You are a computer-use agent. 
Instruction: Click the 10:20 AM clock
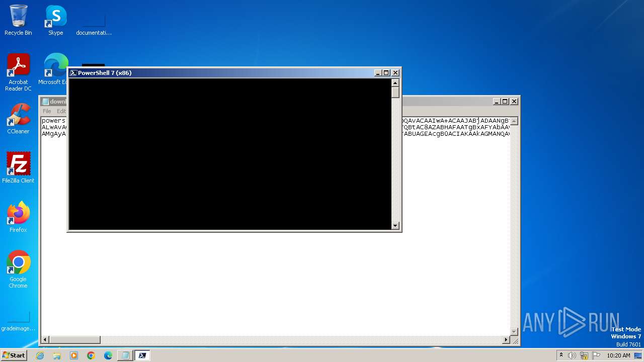[x=618, y=355]
